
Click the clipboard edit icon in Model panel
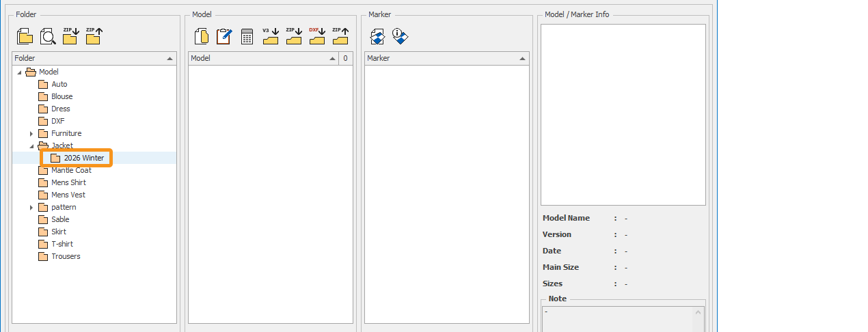(224, 37)
